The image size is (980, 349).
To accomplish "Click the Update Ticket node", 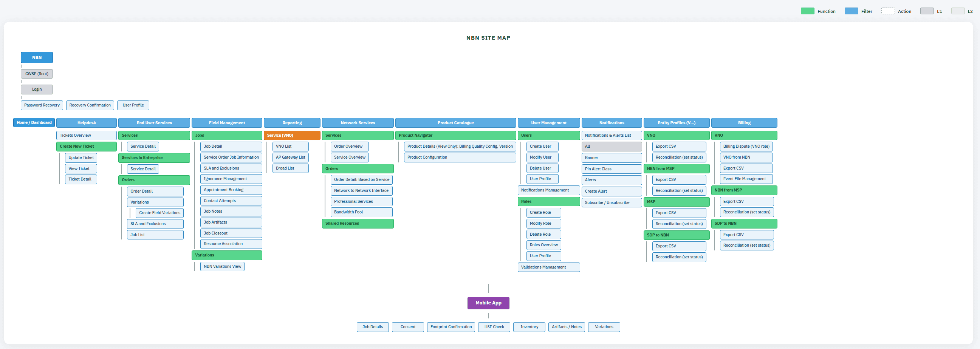I will pos(81,158).
